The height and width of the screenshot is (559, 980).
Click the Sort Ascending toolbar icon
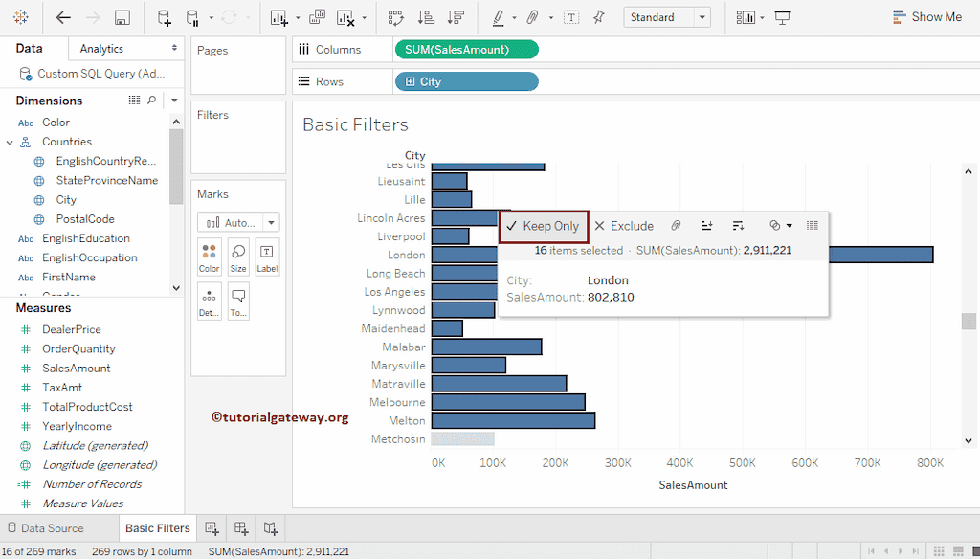coord(426,17)
